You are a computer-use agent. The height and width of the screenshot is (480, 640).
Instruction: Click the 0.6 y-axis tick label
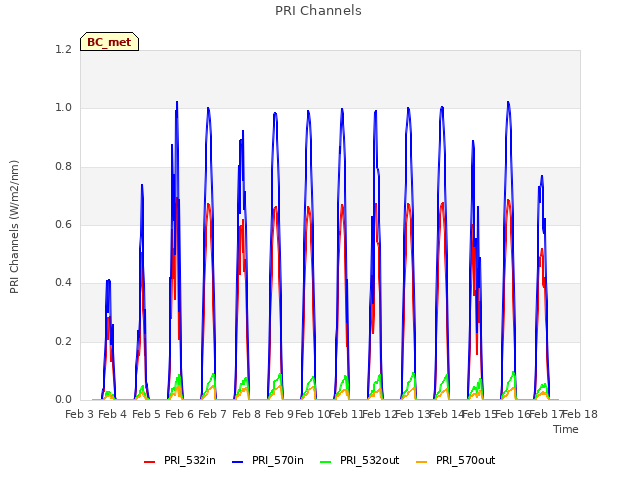pos(64,224)
